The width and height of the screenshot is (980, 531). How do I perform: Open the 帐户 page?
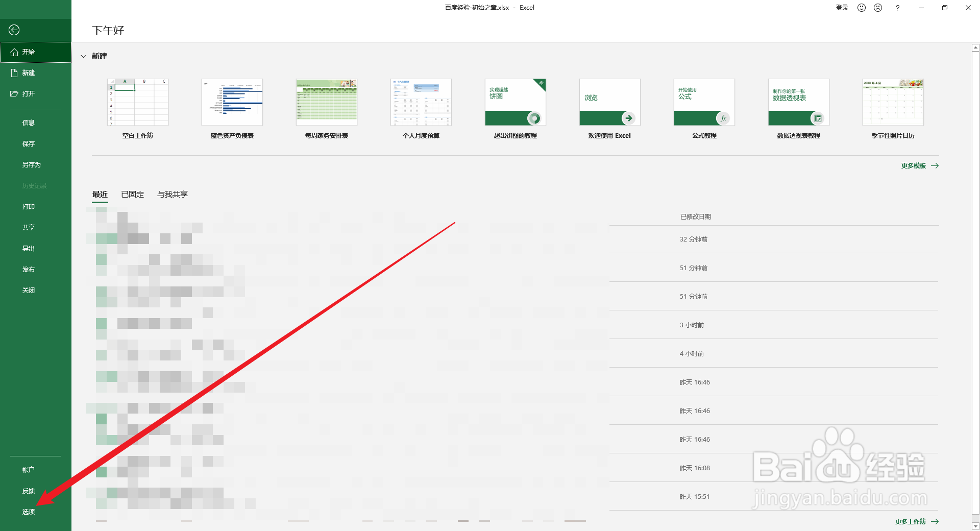36,470
